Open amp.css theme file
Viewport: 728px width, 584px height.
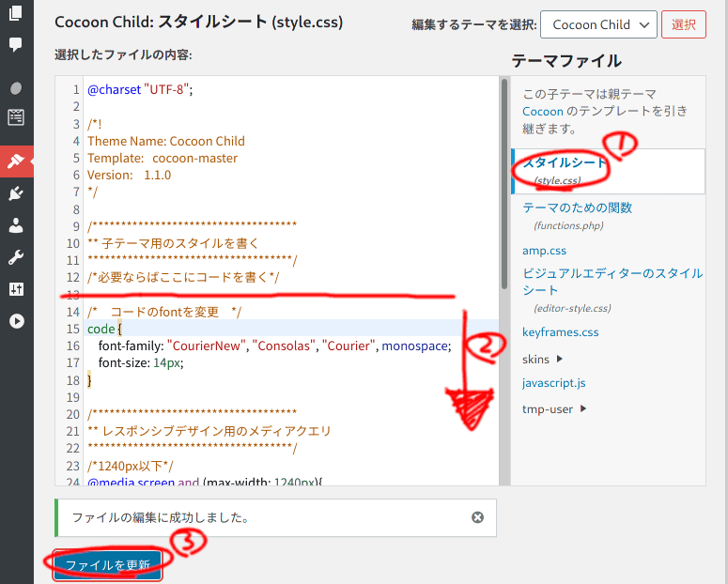[544, 251]
